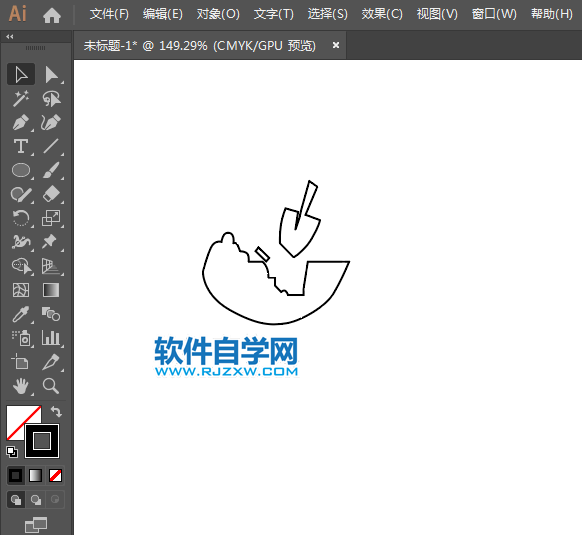Select the Magic Wand tool

click(21, 98)
